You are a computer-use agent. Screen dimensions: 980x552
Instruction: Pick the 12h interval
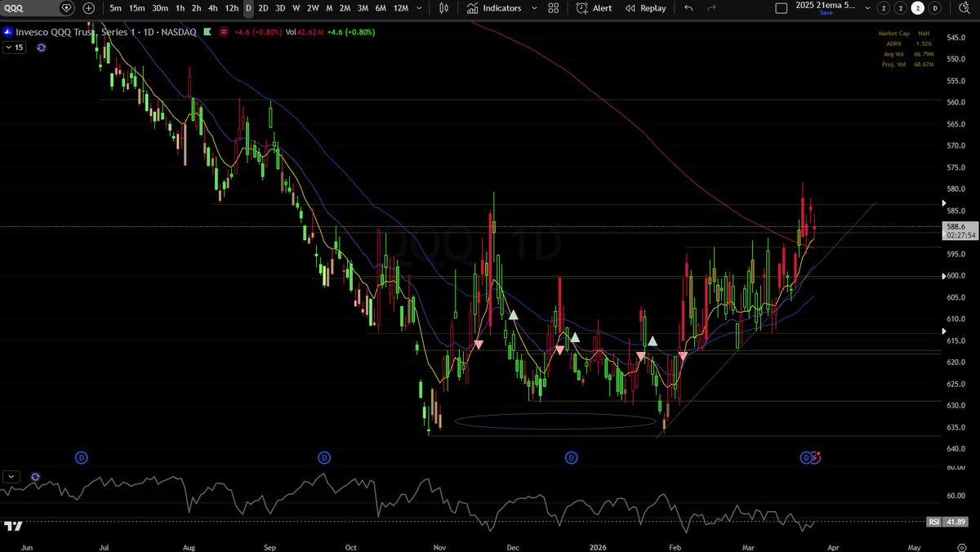(x=231, y=8)
